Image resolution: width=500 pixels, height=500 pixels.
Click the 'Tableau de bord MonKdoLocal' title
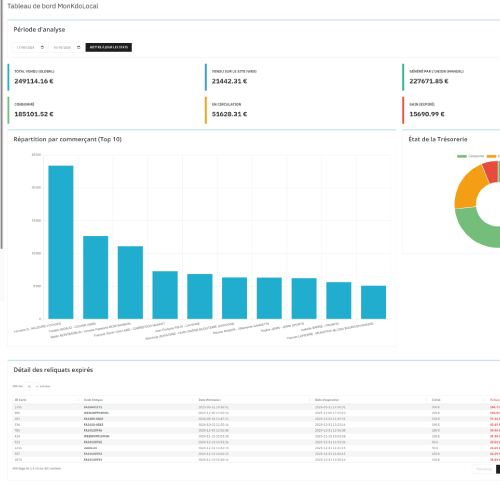(x=53, y=6)
